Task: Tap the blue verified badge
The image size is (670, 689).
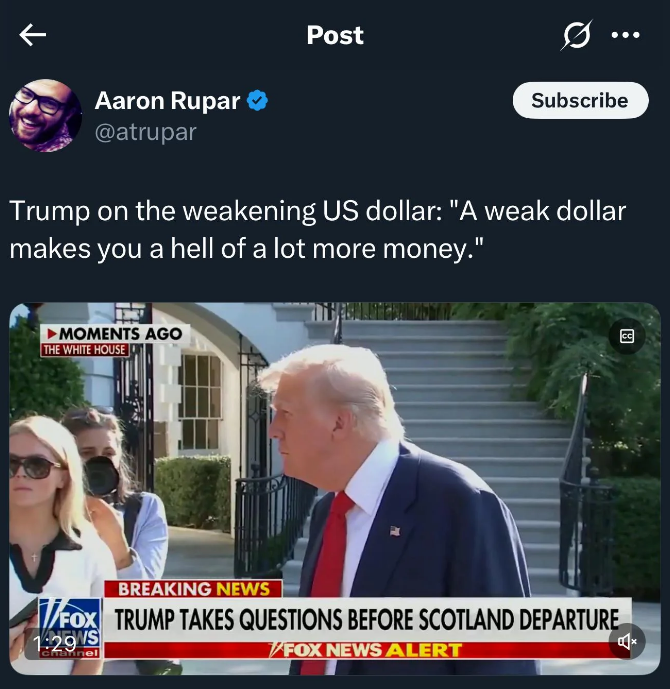Action: (257, 101)
